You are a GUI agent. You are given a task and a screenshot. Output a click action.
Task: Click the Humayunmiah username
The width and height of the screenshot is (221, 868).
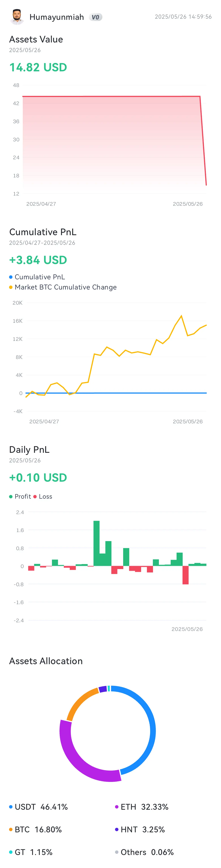coord(56,17)
